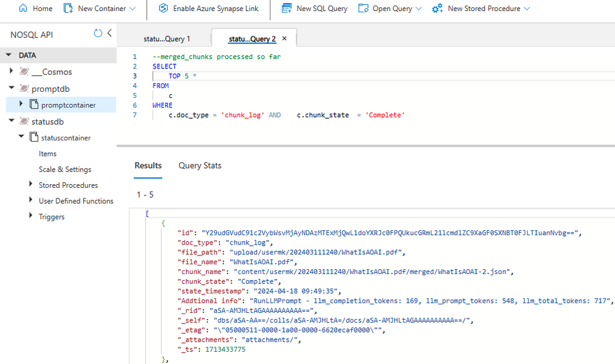Click Enable Azure Synapse Link

(216, 9)
